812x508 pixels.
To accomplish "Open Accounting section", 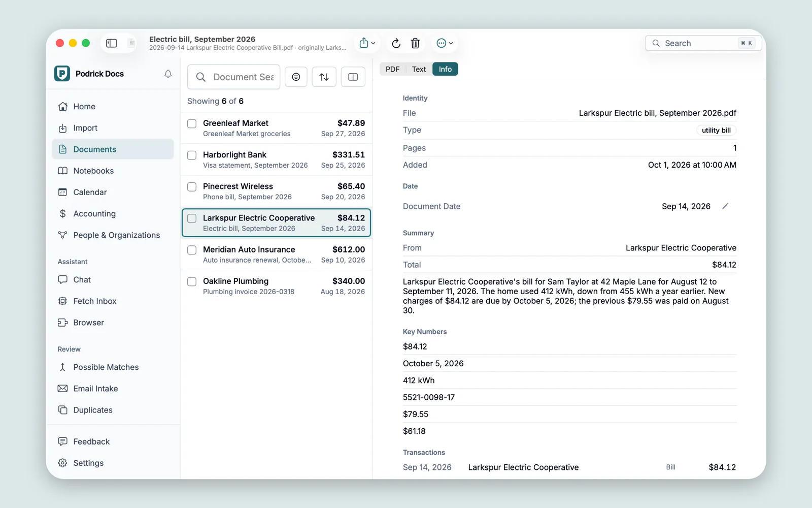I will pos(113,213).
